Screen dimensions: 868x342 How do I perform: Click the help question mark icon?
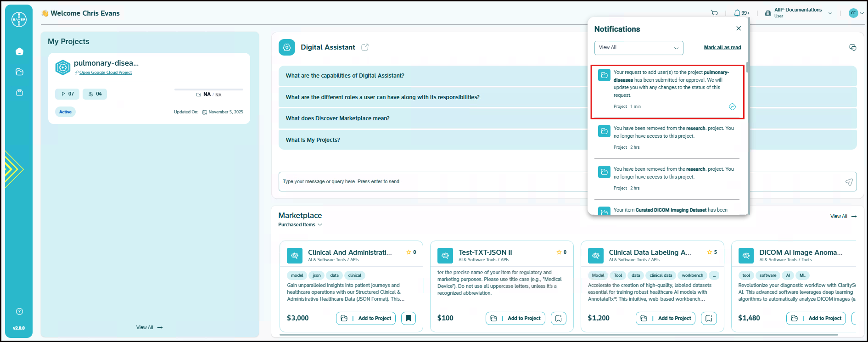click(19, 312)
